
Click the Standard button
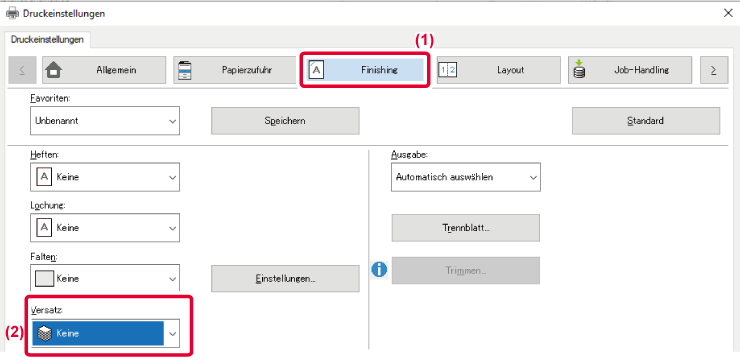point(646,121)
